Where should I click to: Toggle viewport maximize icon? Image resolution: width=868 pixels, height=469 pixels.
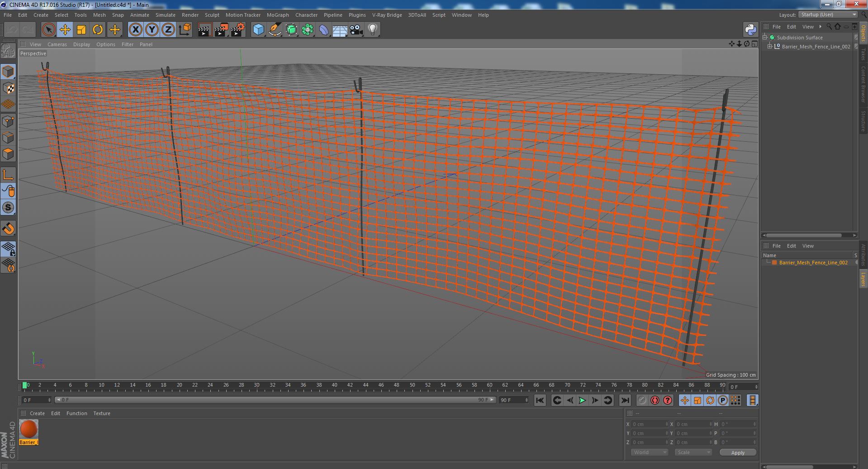(754, 44)
